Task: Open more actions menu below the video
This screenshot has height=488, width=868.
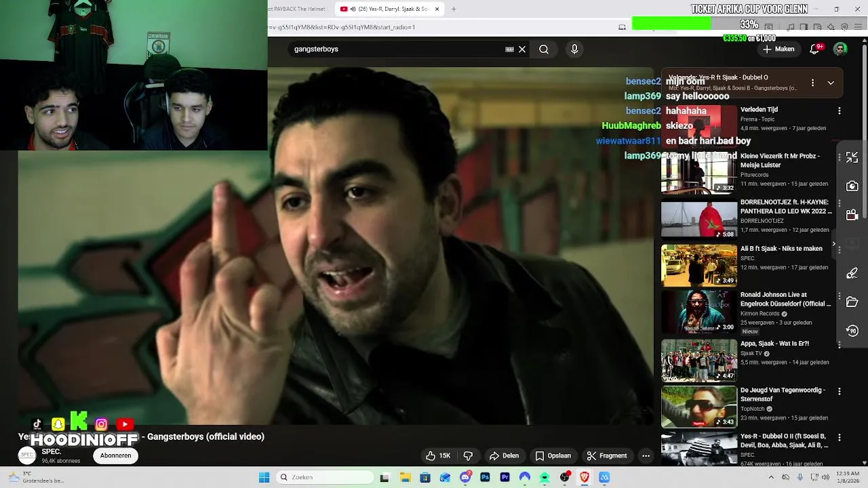Action: point(646,455)
